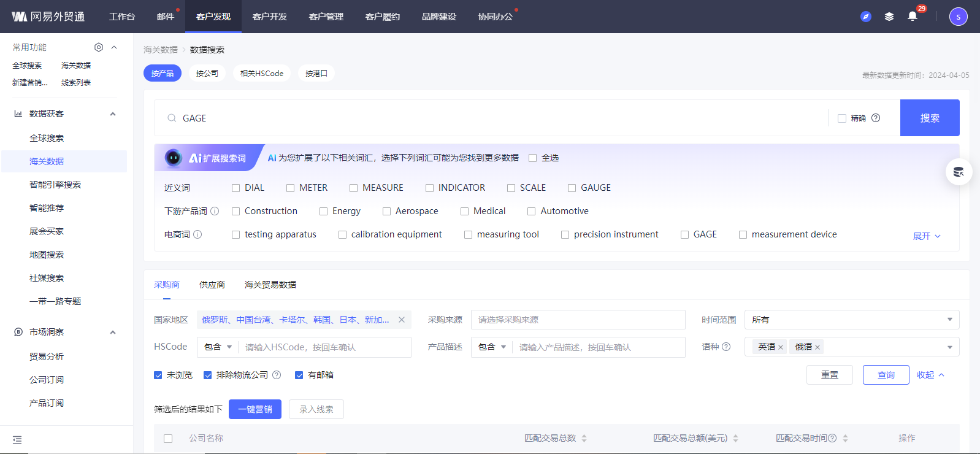
Task: Check the DIAL synonym
Action: pos(235,188)
